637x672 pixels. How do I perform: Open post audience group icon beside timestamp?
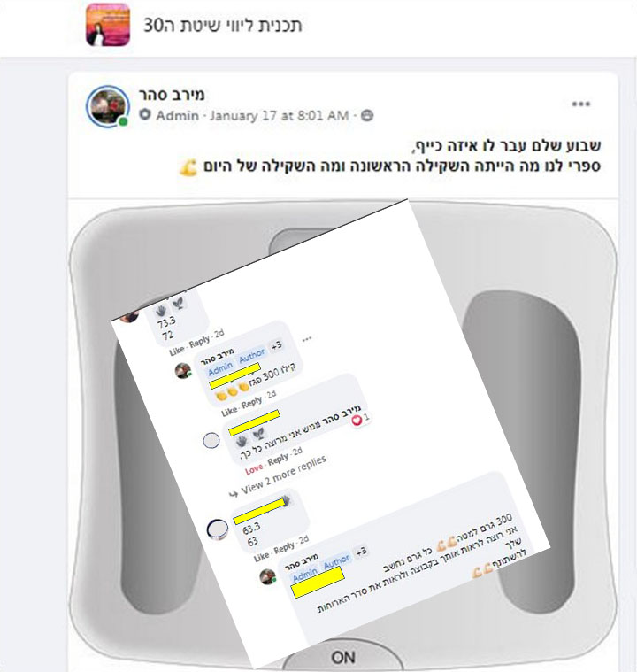[367, 115]
